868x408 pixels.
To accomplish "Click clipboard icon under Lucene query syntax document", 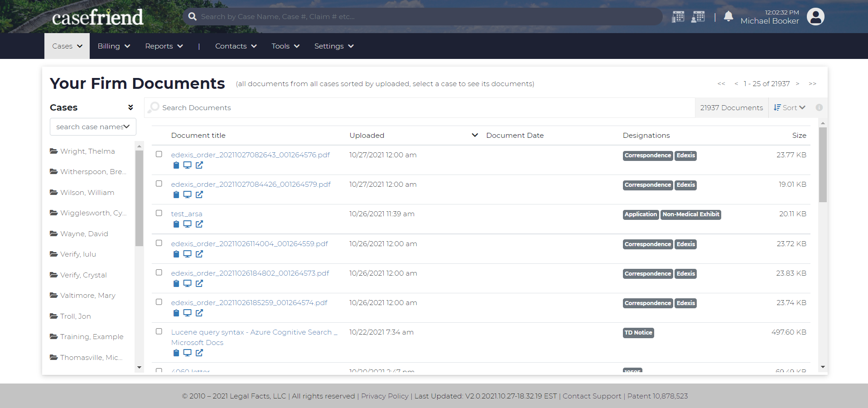I will coord(176,353).
